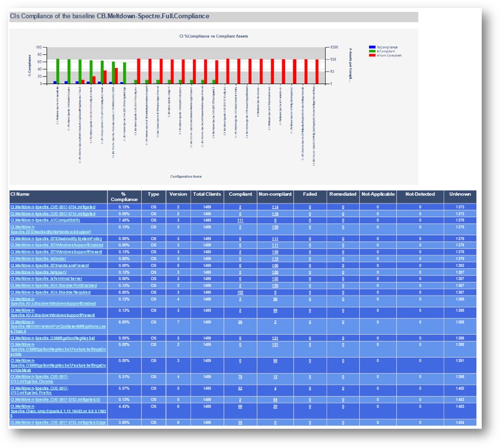Click the #Non Compliant red legend swatch
The width and height of the screenshot is (501, 448).
(x=372, y=55)
